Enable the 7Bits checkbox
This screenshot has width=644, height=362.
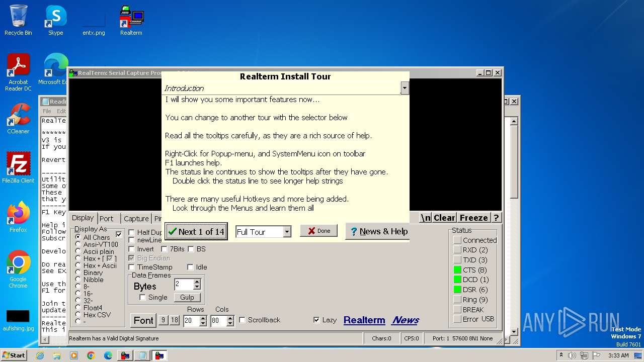click(164, 249)
